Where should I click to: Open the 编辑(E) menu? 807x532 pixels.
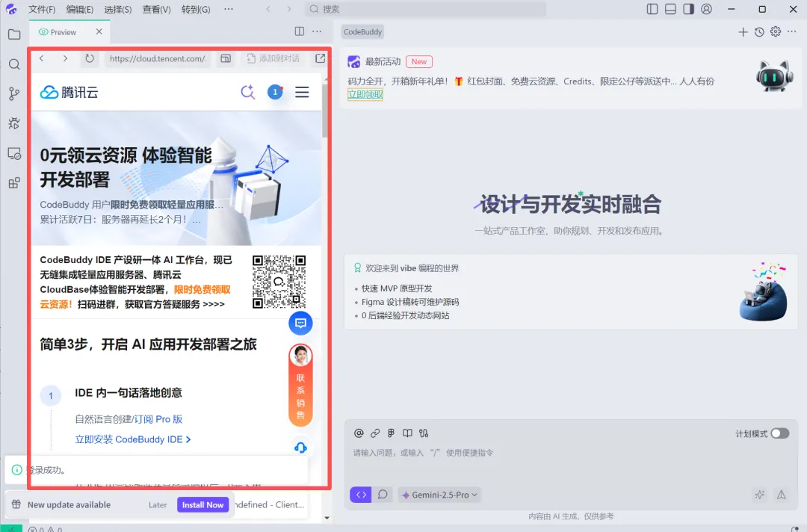(80, 9)
